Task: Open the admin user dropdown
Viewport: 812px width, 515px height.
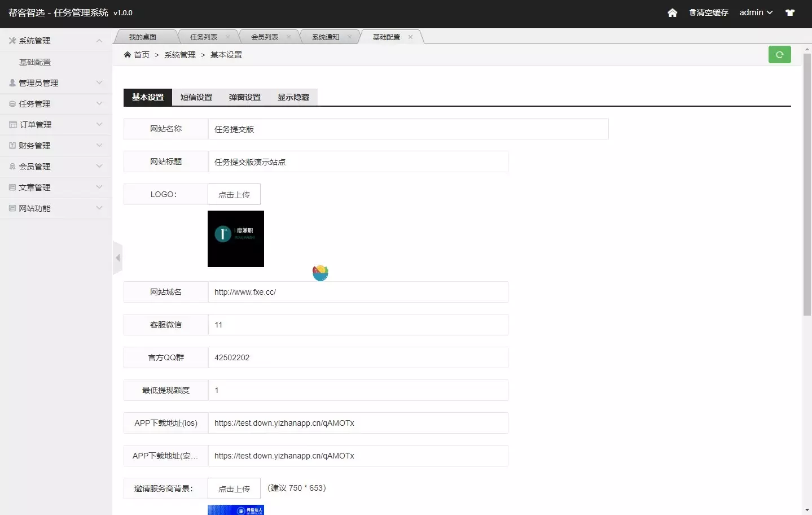Action: (x=756, y=12)
